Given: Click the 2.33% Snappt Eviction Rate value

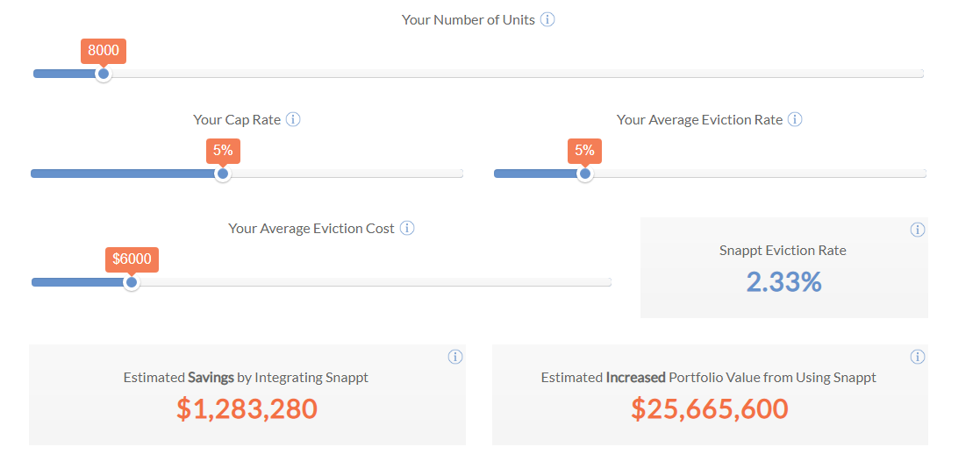Looking at the screenshot, I should point(783,281).
